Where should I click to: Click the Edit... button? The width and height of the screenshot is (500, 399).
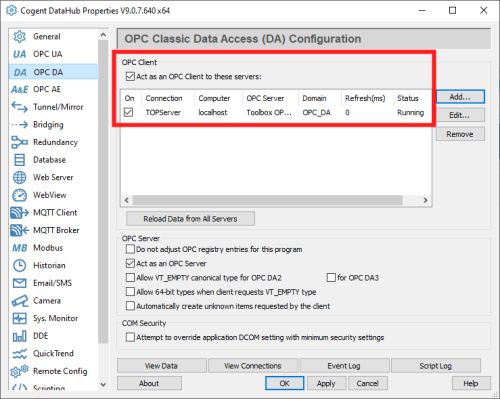tap(460, 115)
